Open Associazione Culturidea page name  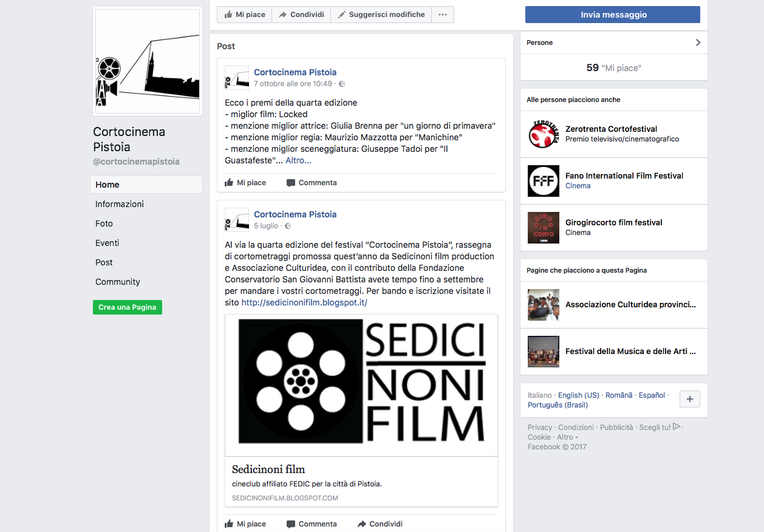click(630, 305)
